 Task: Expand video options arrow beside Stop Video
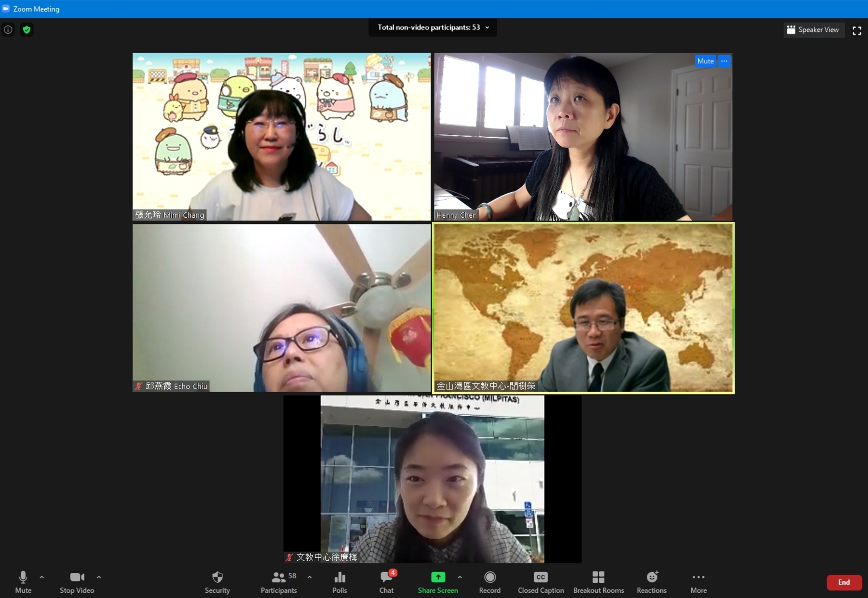pyautogui.click(x=99, y=577)
